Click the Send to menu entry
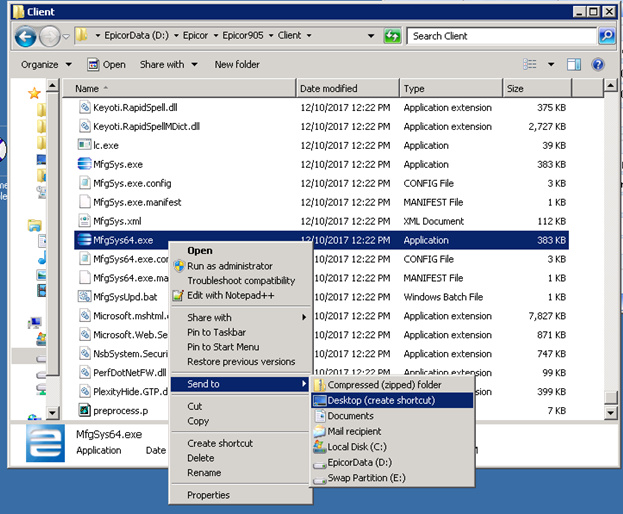Image resolution: width=623 pixels, height=514 pixels. click(240, 384)
